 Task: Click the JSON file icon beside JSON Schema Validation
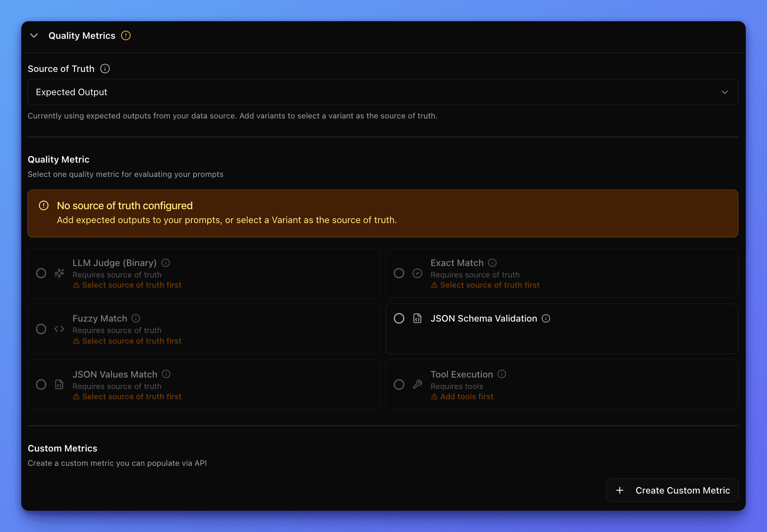417,318
